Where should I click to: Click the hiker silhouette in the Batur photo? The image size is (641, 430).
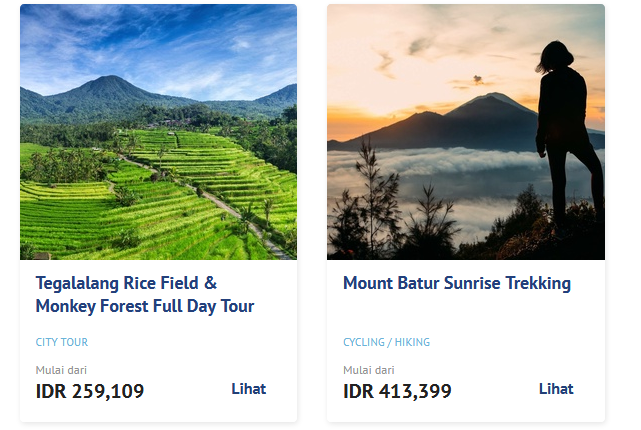point(566,120)
